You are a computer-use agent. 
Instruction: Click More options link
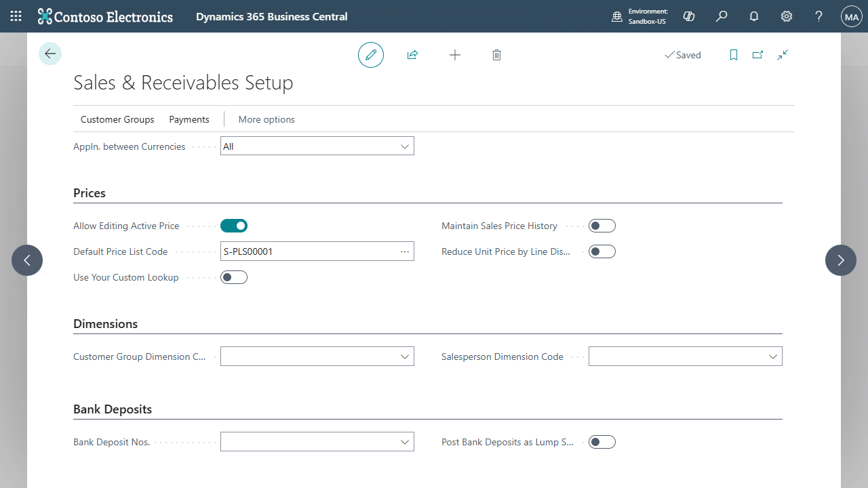point(267,119)
